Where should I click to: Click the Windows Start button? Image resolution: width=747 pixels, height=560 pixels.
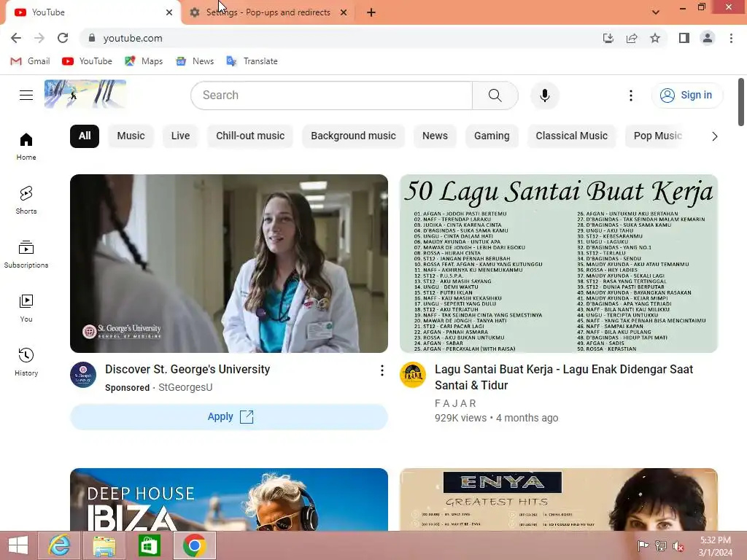(x=18, y=545)
